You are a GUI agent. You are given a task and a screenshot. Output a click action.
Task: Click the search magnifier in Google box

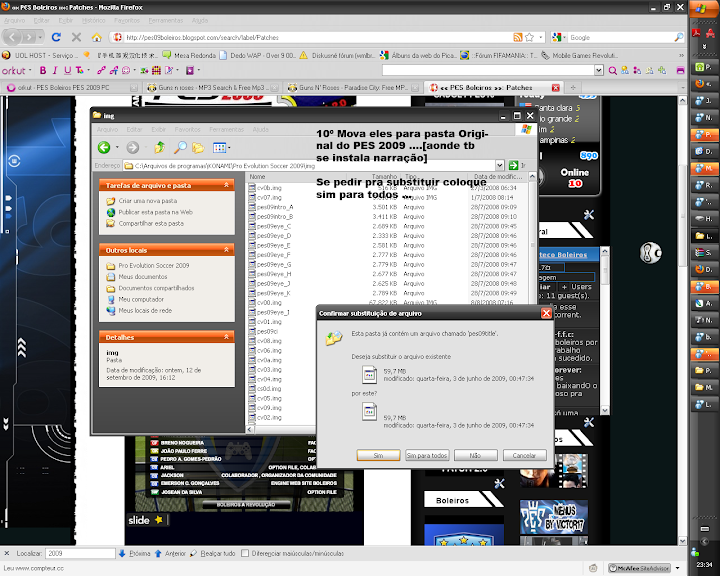(679, 37)
